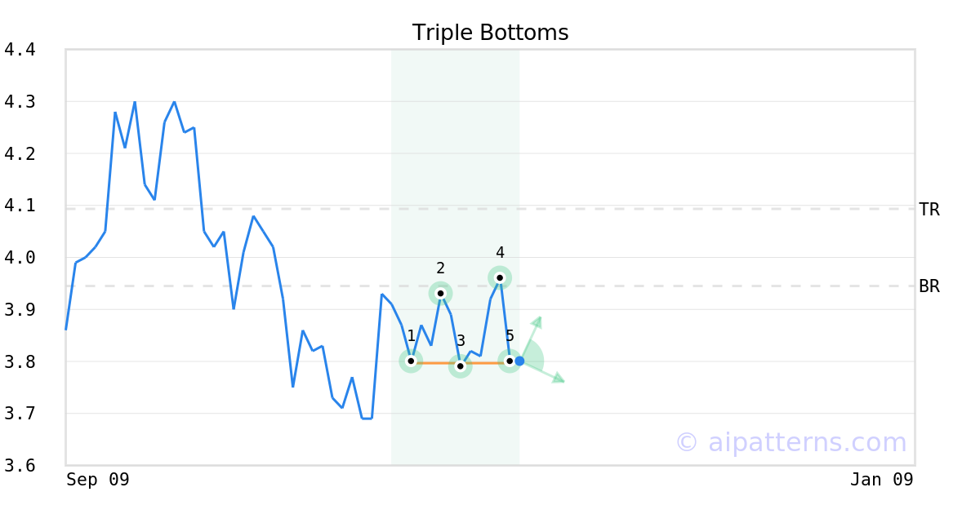Screen dimensions: 980x514
Task: Select the peak marker labeled 4
Action: (500, 277)
